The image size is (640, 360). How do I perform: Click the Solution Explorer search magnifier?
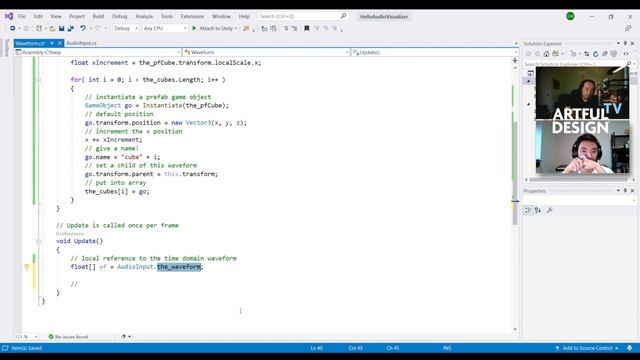click(629, 64)
